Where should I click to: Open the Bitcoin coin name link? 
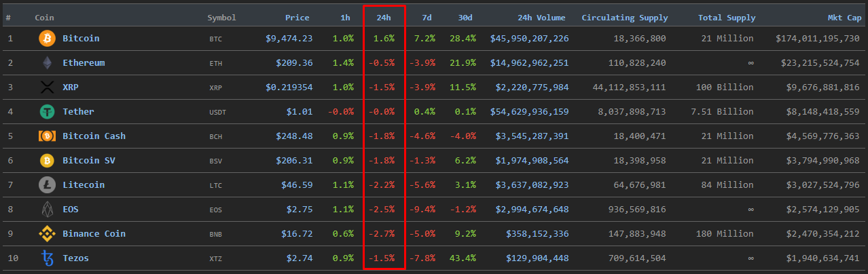point(81,39)
